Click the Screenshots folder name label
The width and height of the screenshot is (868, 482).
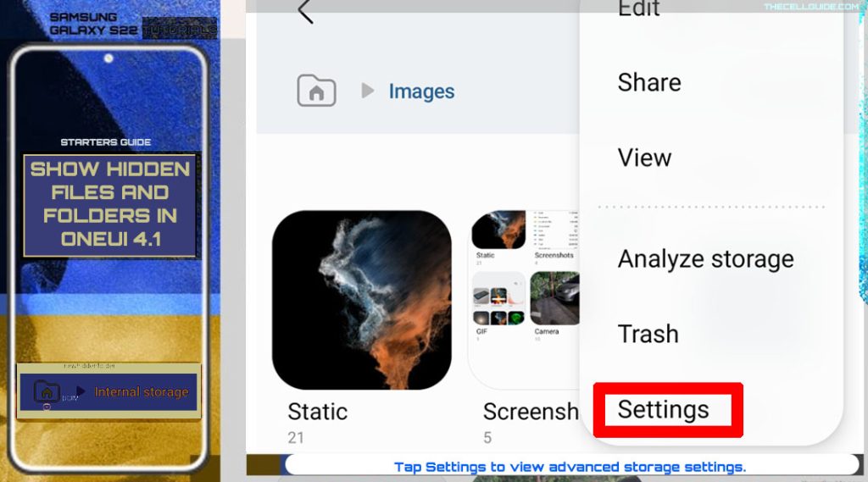(x=531, y=412)
